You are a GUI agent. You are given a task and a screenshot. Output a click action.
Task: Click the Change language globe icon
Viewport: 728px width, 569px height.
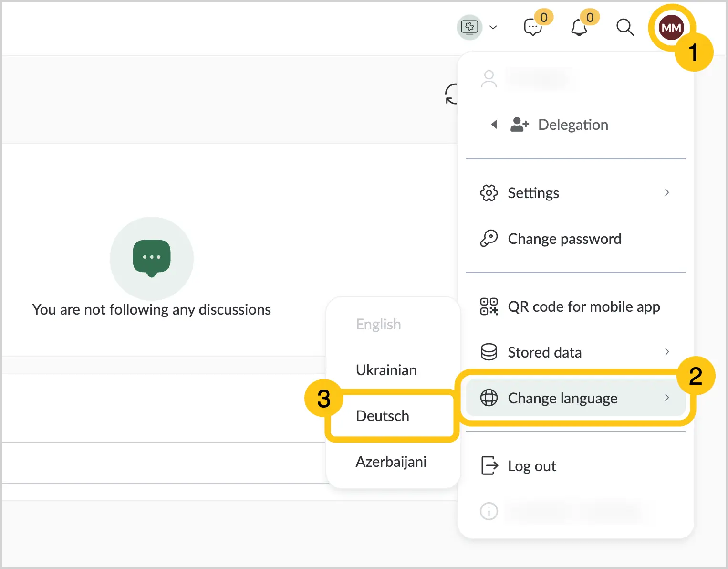(x=489, y=398)
